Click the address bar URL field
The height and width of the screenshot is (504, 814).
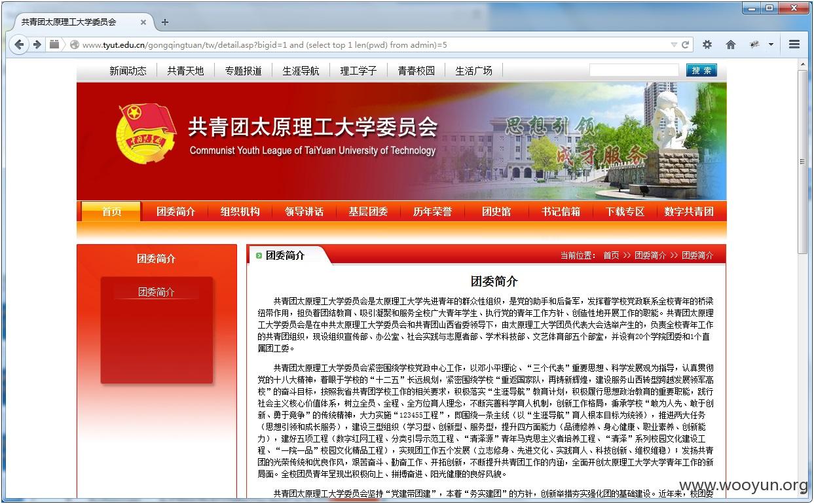[373, 45]
